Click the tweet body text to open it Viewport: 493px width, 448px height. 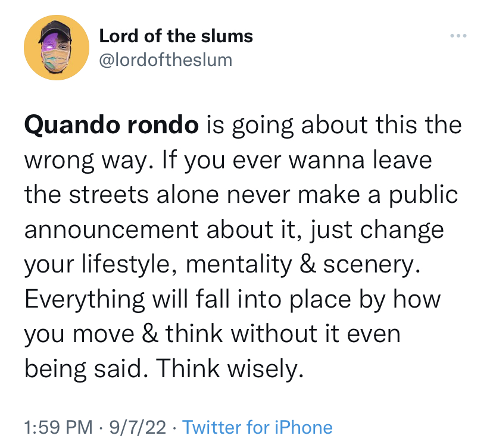pyautogui.click(x=238, y=246)
